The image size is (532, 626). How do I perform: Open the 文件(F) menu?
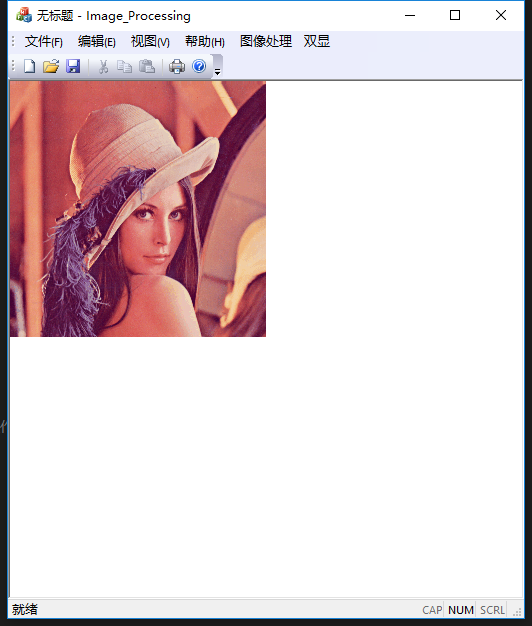(44, 42)
